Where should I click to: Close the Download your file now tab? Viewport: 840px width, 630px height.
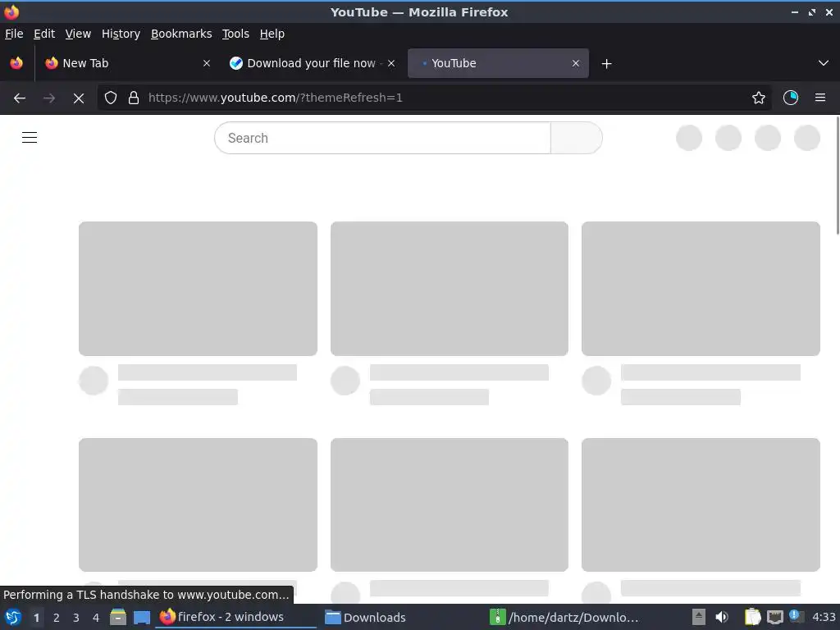pos(391,63)
